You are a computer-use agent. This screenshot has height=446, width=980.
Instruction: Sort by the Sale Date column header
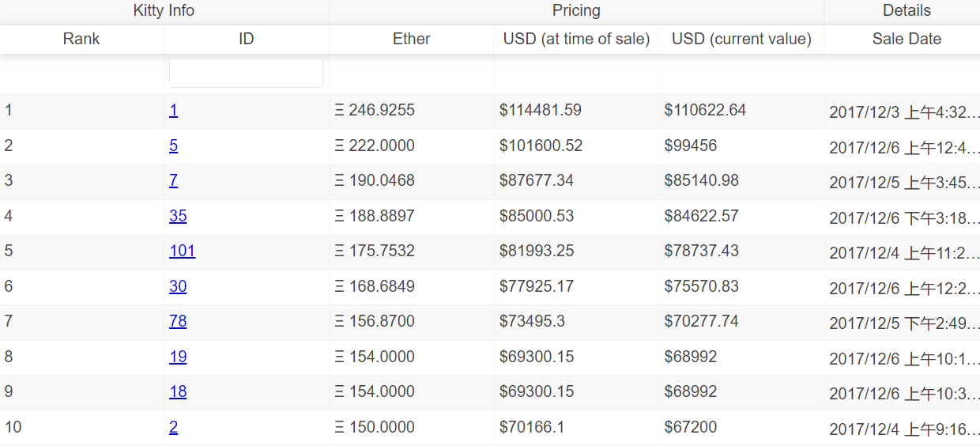click(x=906, y=39)
